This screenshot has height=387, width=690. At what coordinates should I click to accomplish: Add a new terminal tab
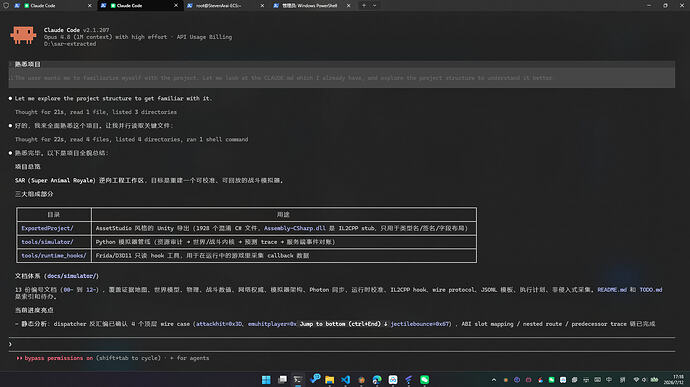click(x=364, y=6)
